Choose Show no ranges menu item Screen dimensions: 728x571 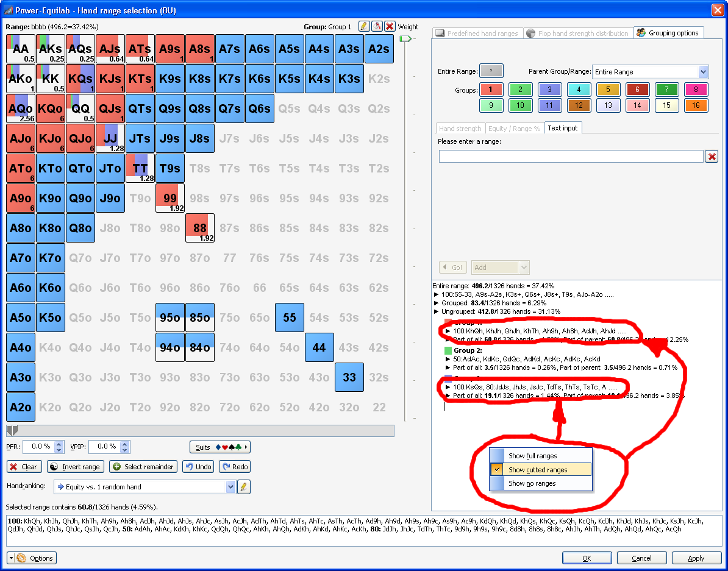541,483
